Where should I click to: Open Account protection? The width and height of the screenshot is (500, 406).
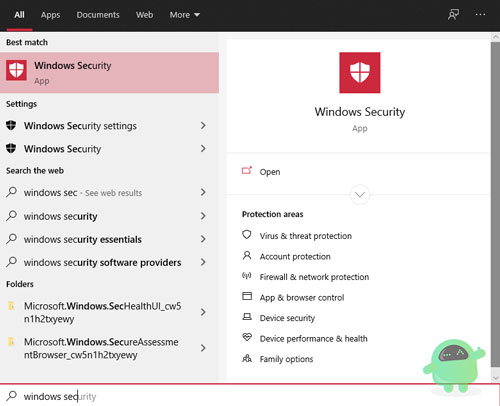click(295, 257)
